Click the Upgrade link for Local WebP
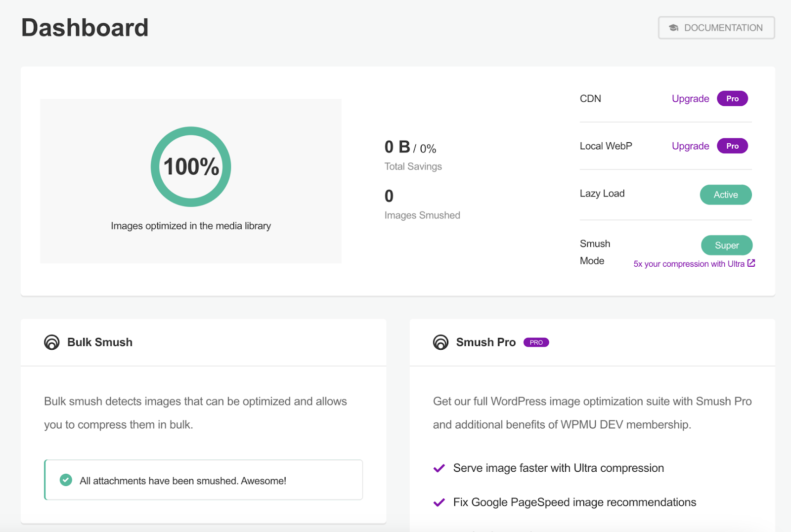The width and height of the screenshot is (791, 532). point(690,146)
